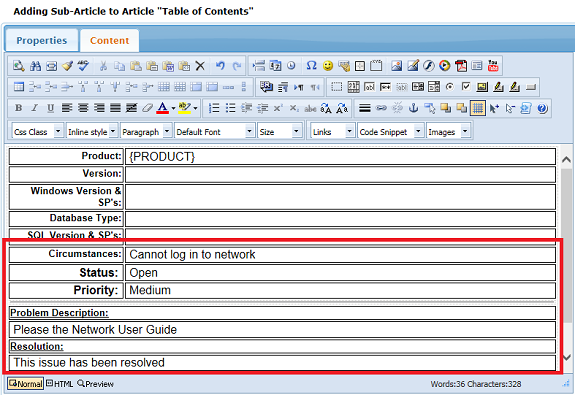Expand the highlight color picker arrow
Viewport: 575px width, 395px height.
click(x=195, y=109)
